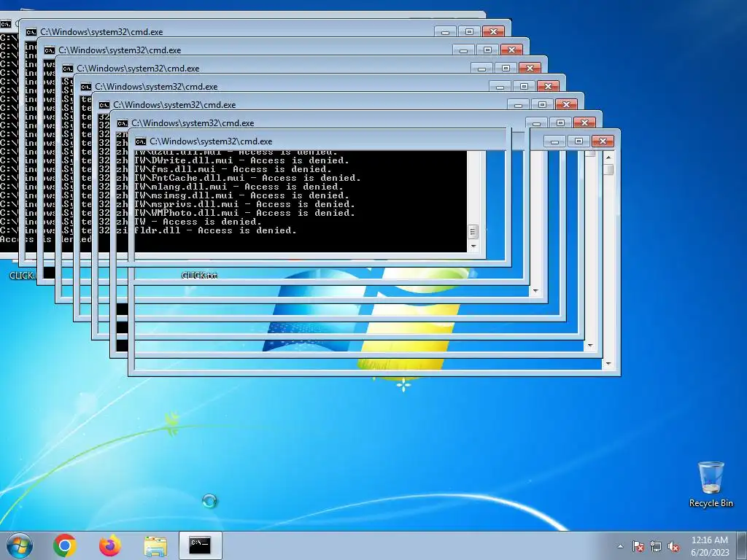Minimize the frontmost cmd.exe window
This screenshot has width=747, height=560.
pos(554,141)
